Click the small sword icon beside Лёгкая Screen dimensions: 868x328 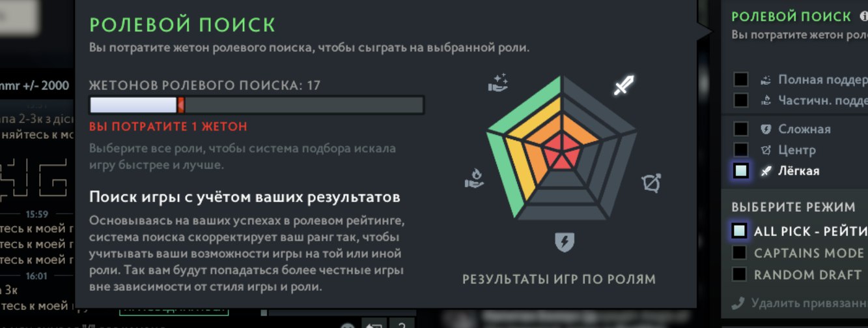pyautogui.click(x=766, y=171)
